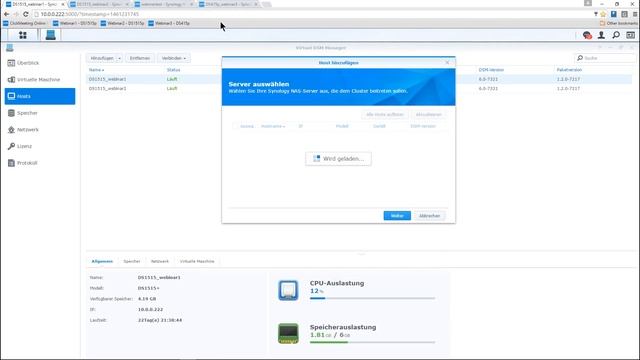Image resolution: width=640 pixels, height=360 pixels.
Task: Switch to the DS415p_webinar3 browser tab
Action: [228, 4]
